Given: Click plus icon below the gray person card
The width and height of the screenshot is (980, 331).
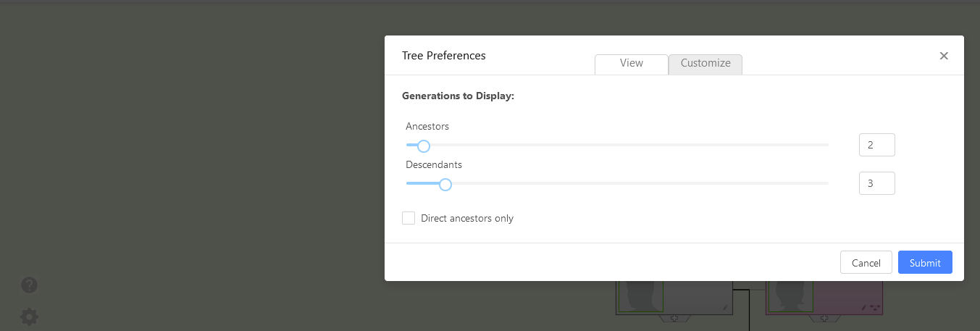Looking at the screenshot, I should click(x=674, y=318).
